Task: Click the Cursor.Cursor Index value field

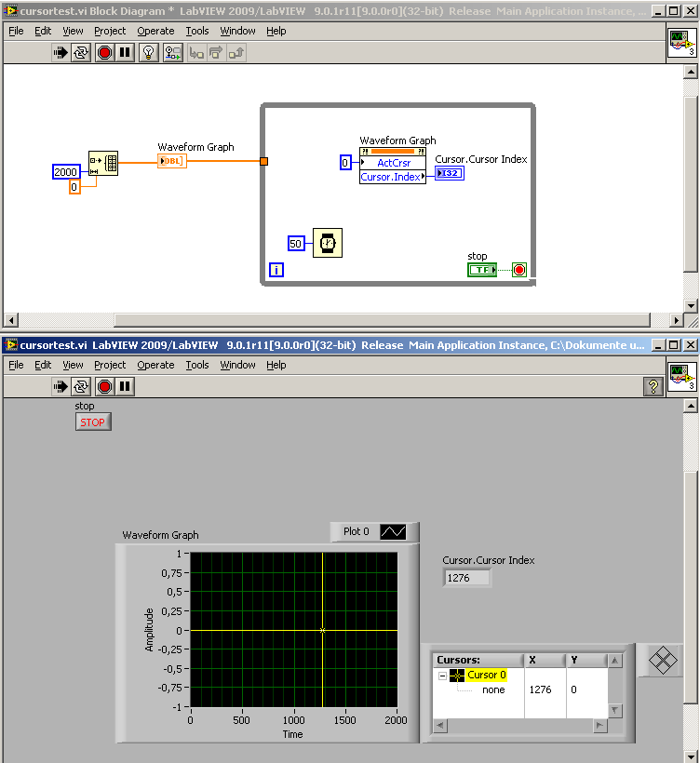Action: [466, 578]
